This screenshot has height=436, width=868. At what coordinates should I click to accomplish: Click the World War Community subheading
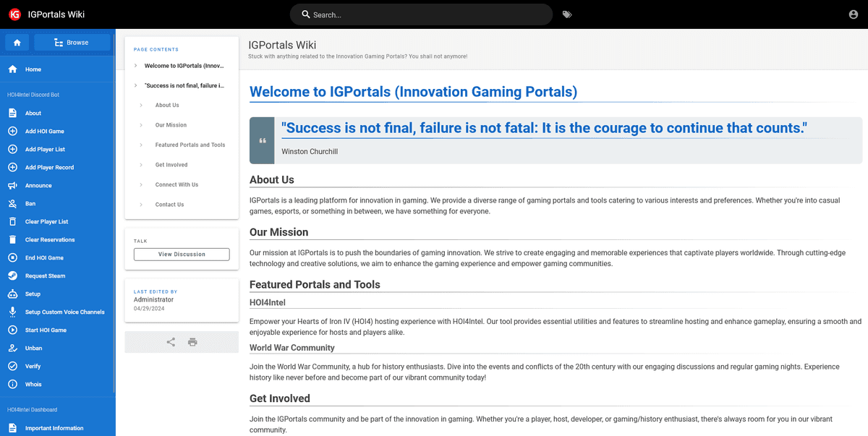(x=292, y=348)
